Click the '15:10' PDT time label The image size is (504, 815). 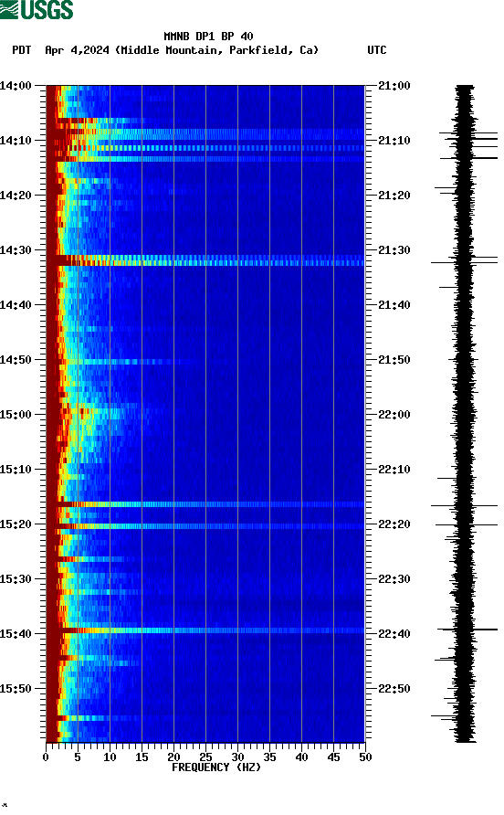(16, 470)
